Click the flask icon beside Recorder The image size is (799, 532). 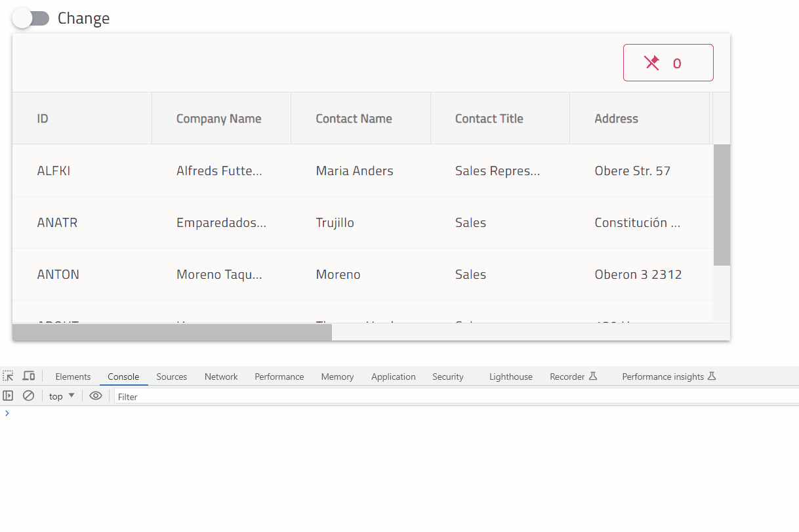(x=594, y=375)
